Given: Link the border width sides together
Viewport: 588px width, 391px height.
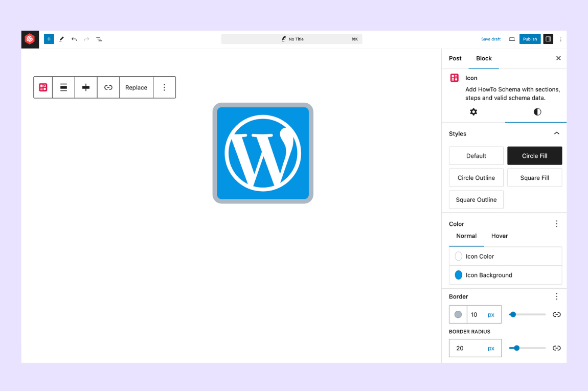Looking at the screenshot, I should [x=556, y=314].
